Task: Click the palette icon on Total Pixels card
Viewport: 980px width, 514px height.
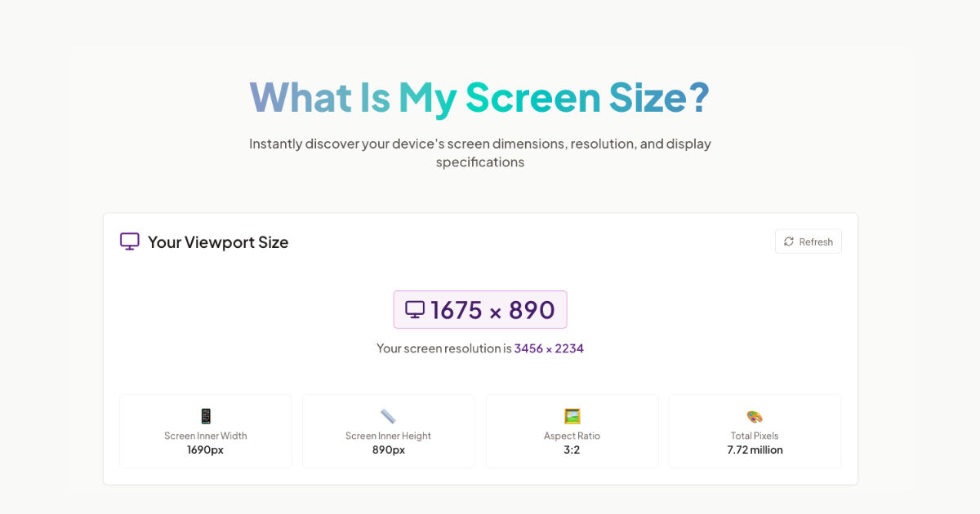Action: pos(754,415)
